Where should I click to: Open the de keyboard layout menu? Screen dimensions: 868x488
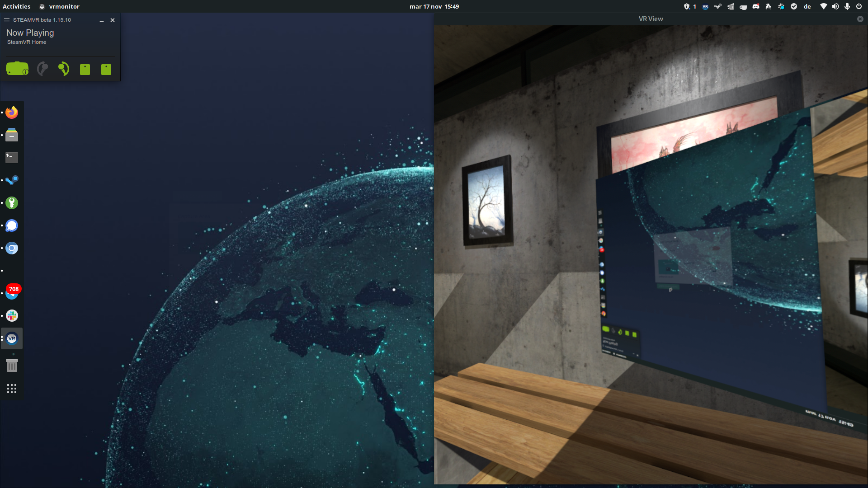pos(807,6)
